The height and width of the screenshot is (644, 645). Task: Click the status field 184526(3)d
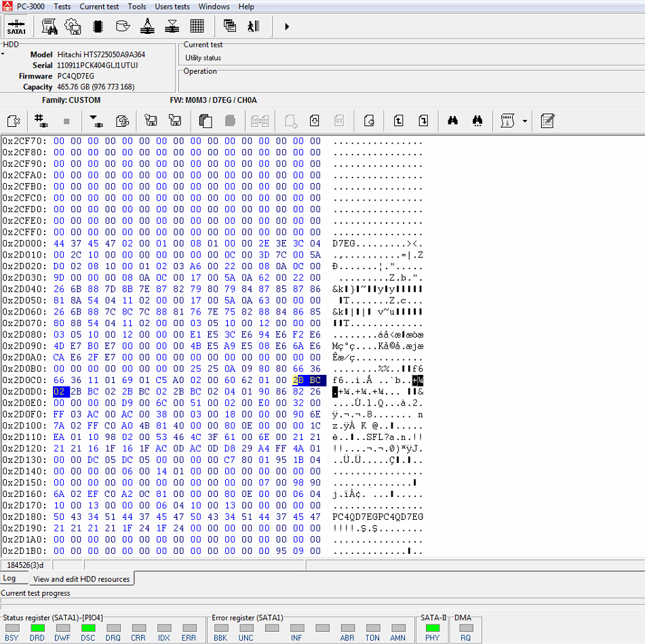[25, 565]
